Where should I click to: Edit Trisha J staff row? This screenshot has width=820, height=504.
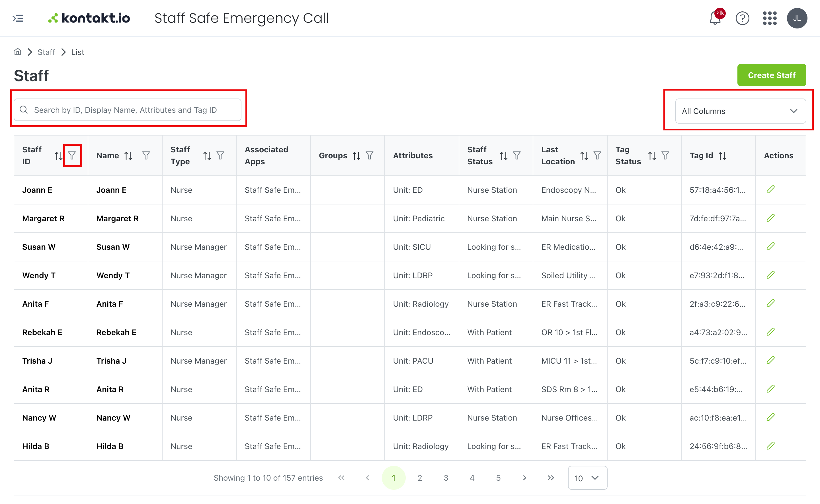(771, 360)
